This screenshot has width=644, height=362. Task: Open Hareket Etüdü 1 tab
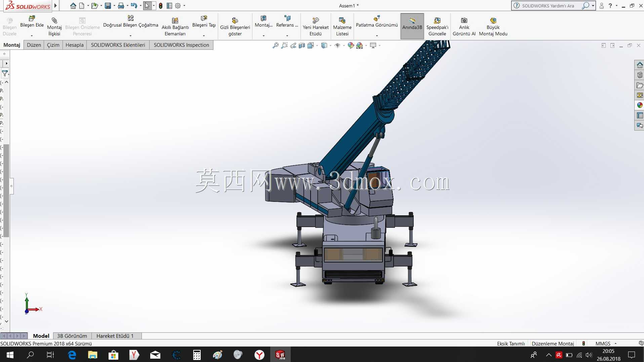[115, 336]
